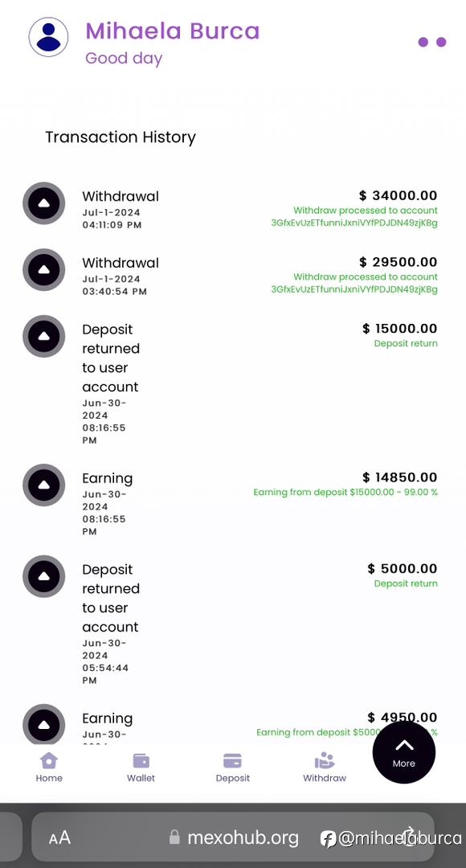Tap the $4950.00 earning transaction icon
The width and height of the screenshot is (466, 868).
pos(43,725)
